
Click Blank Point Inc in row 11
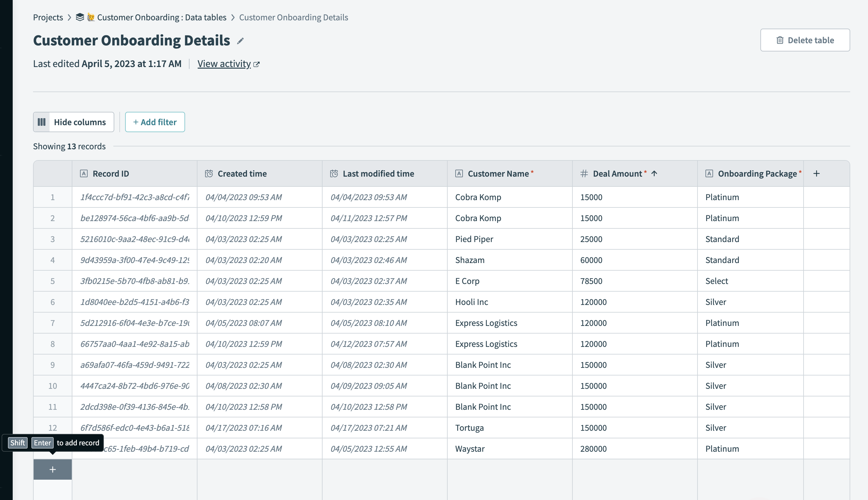(510, 407)
